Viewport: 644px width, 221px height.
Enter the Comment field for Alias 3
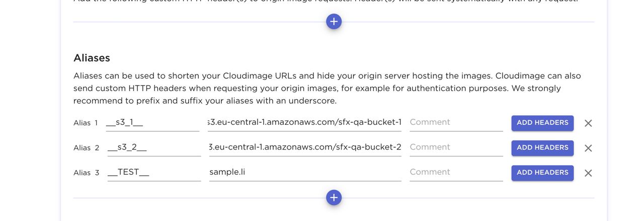pyautogui.click(x=456, y=172)
